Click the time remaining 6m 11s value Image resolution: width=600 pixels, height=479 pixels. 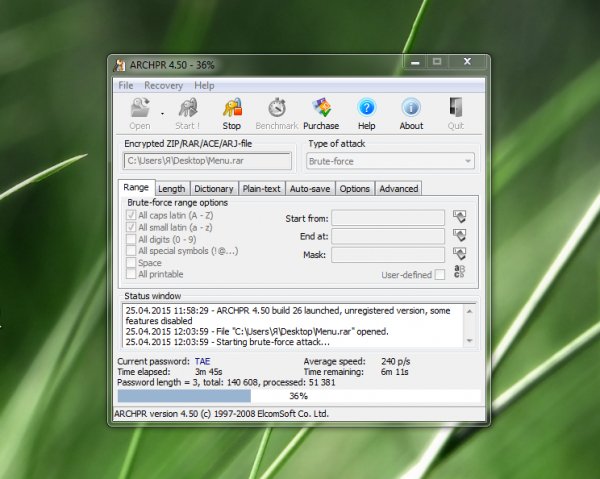point(395,372)
